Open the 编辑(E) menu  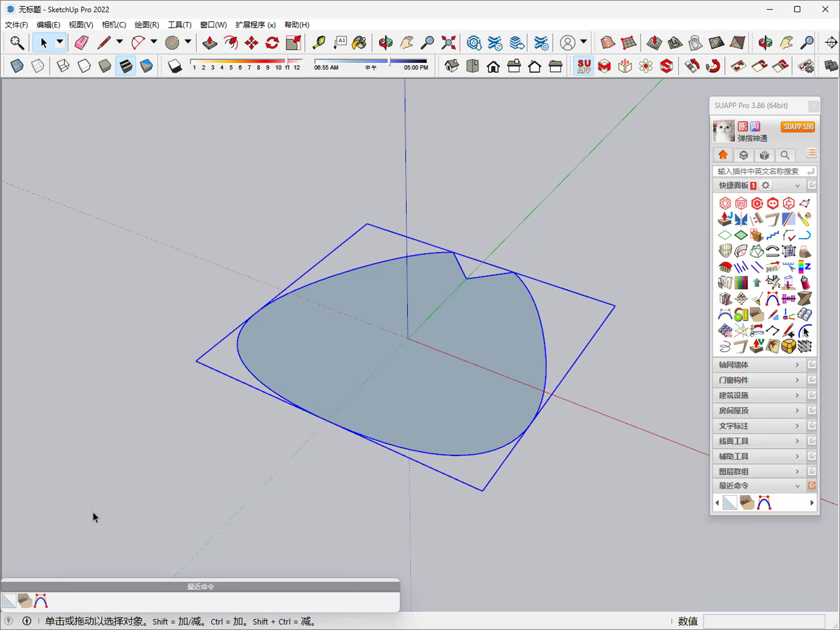(48, 24)
